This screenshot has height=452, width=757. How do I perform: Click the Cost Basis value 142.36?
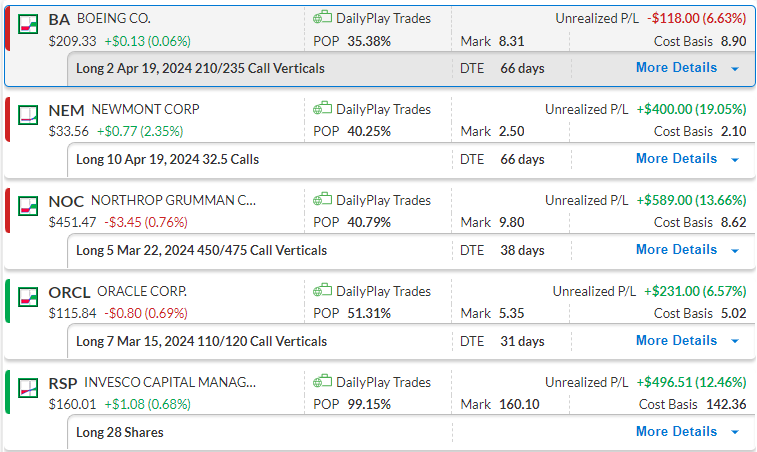click(727, 404)
